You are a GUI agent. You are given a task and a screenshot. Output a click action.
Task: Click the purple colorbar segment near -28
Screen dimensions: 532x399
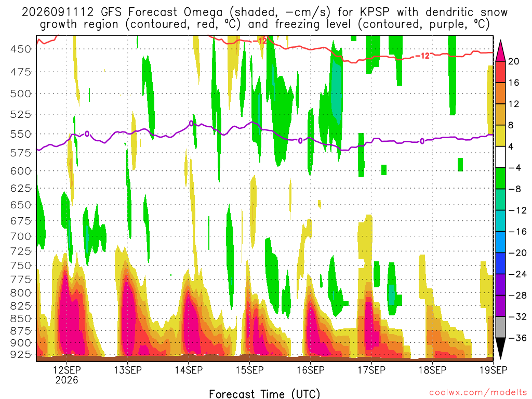[500, 305]
